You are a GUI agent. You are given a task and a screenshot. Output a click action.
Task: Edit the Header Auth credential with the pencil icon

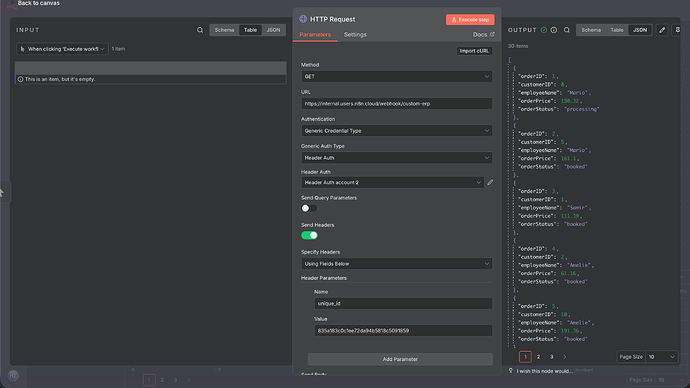point(490,182)
